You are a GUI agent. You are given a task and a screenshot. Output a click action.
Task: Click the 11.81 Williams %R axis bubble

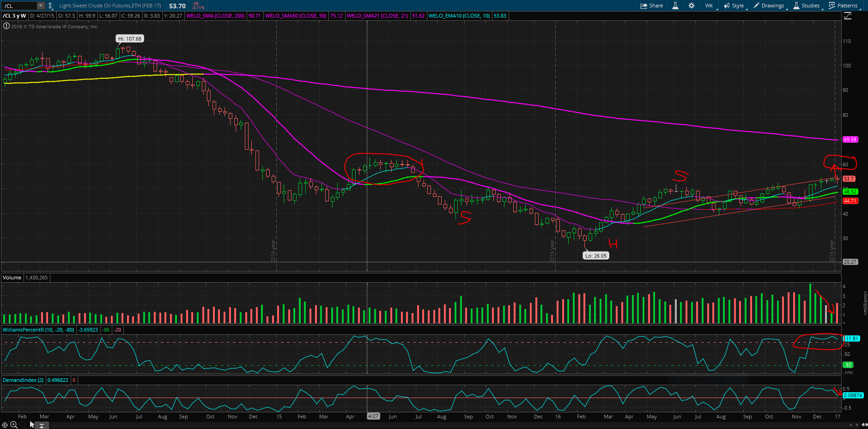pyautogui.click(x=851, y=338)
